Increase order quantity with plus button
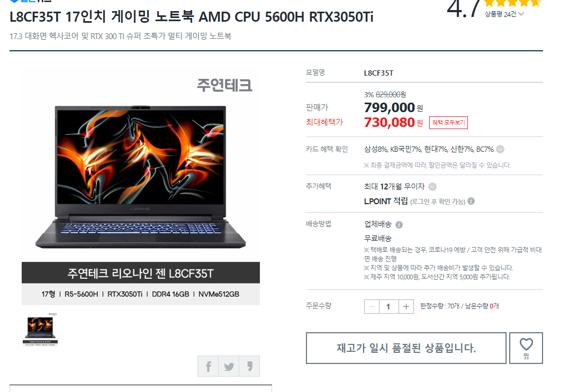The image size is (569, 392). click(x=406, y=307)
